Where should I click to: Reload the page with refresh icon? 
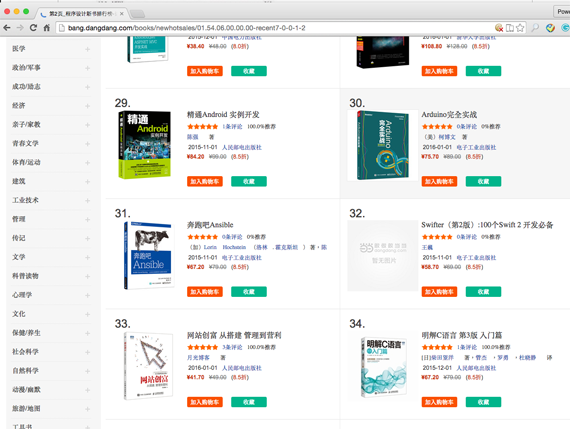[x=33, y=28]
